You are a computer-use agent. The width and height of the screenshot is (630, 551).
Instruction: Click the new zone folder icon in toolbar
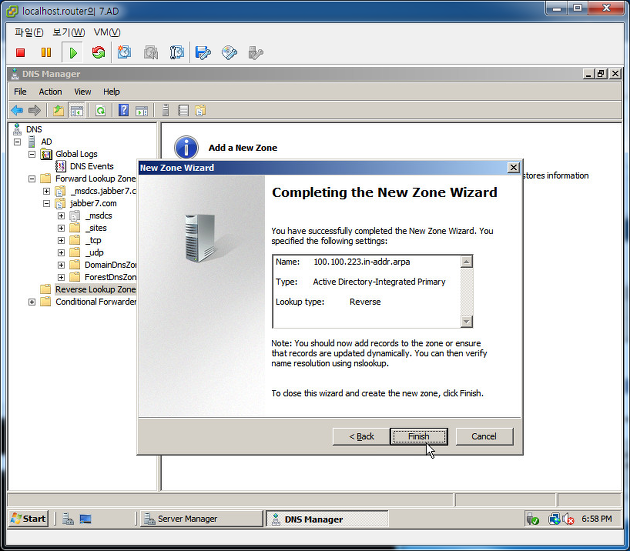(200, 110)
